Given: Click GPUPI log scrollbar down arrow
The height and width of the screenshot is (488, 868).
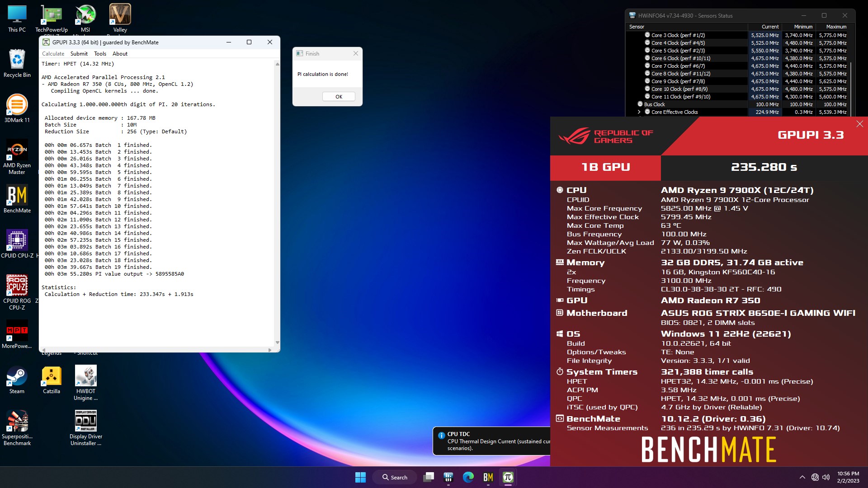Looking at the screenshot, I should [x=277, y=343].
